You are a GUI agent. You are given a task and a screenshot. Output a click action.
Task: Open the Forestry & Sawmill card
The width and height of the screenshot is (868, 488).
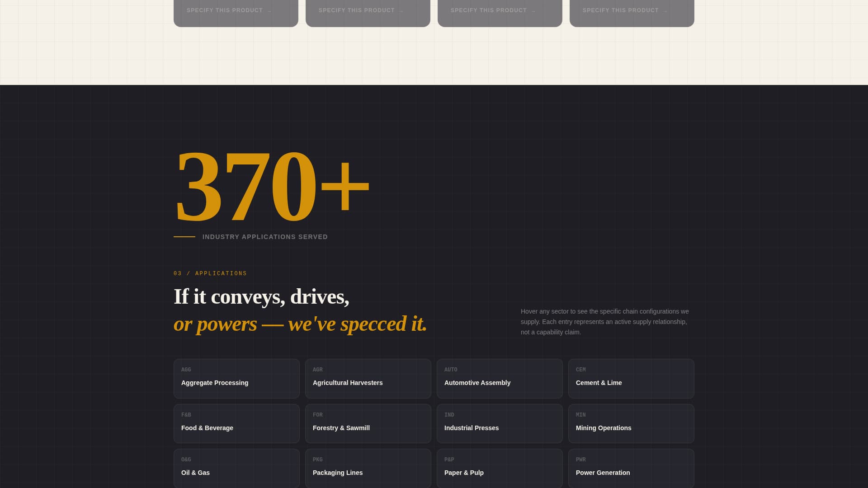coord(368,423)
